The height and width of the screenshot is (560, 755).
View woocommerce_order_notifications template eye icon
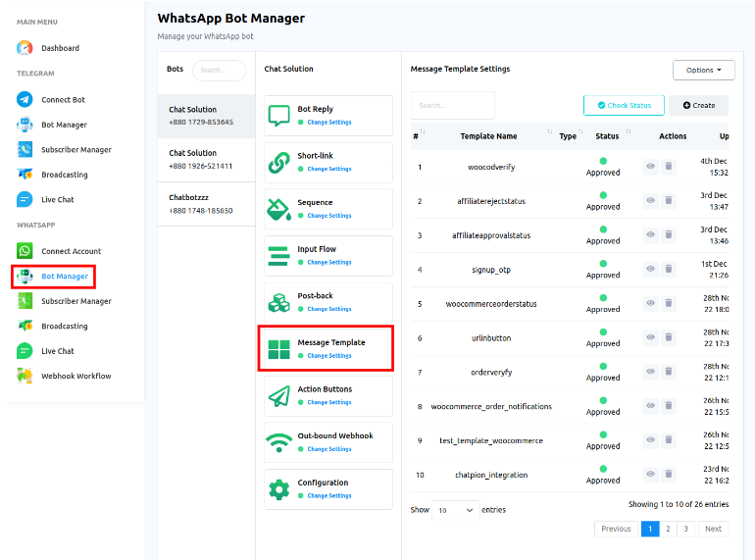point(650,405)
